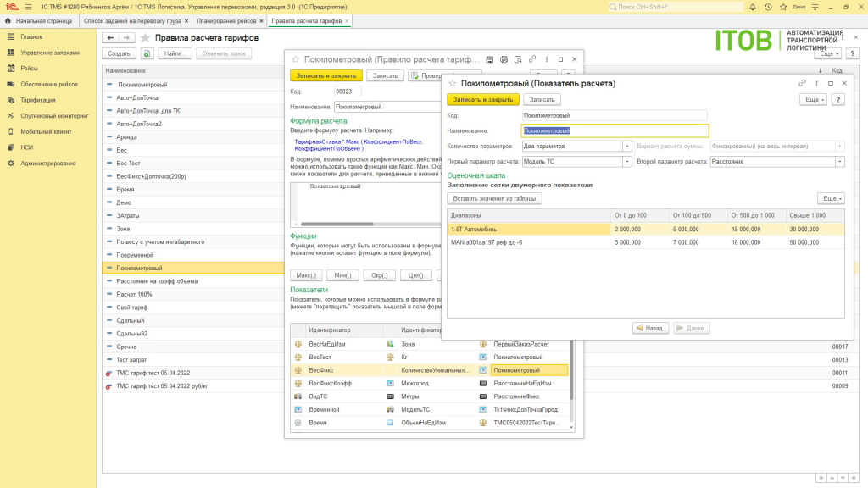Open three-dots menu in Показатель расчета dialog
This screenshot has width=868, height=488.
(816, 84)
